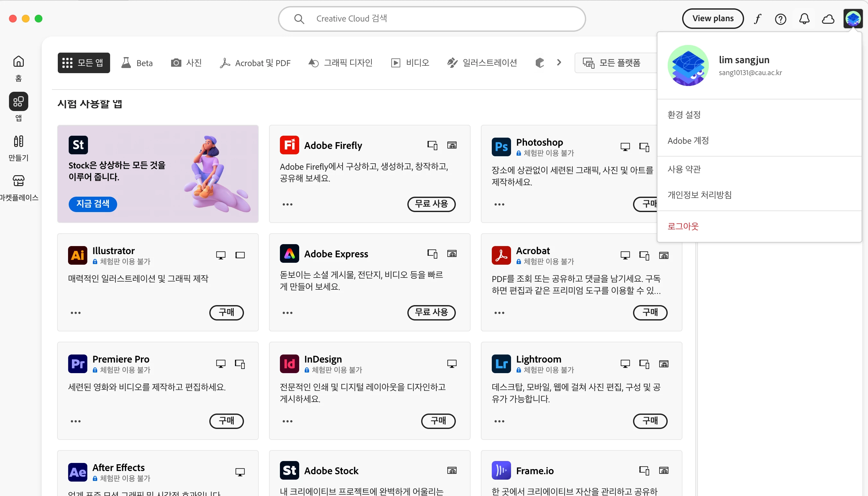Open the Marketplace (마켓플레이스) sidebar icon
868x496 pixels.
tap(18, 181)
